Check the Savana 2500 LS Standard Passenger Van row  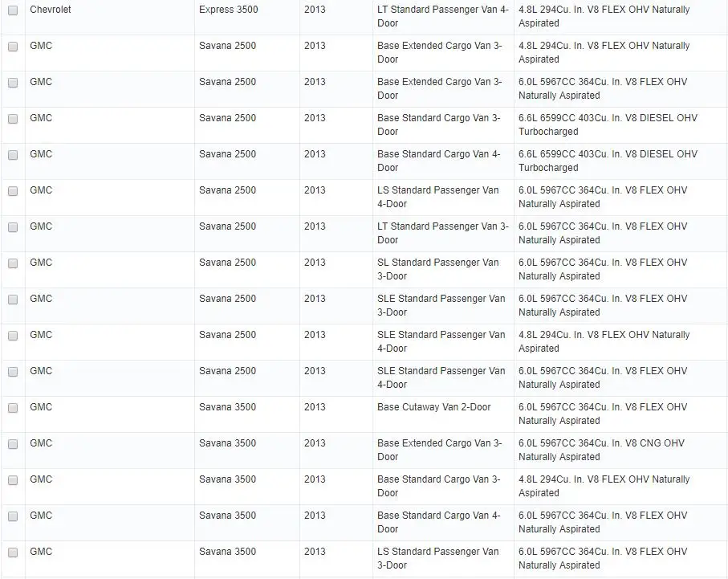(13, 191)
